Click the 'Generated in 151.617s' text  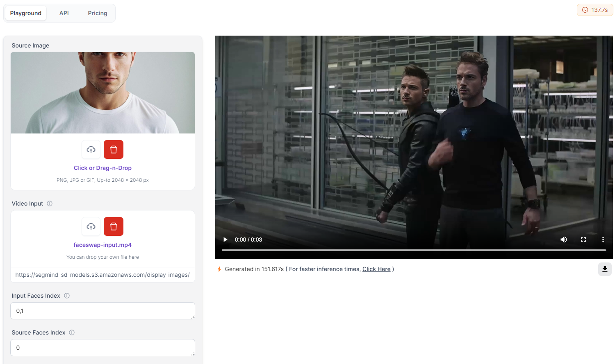[x=254, y=269]
